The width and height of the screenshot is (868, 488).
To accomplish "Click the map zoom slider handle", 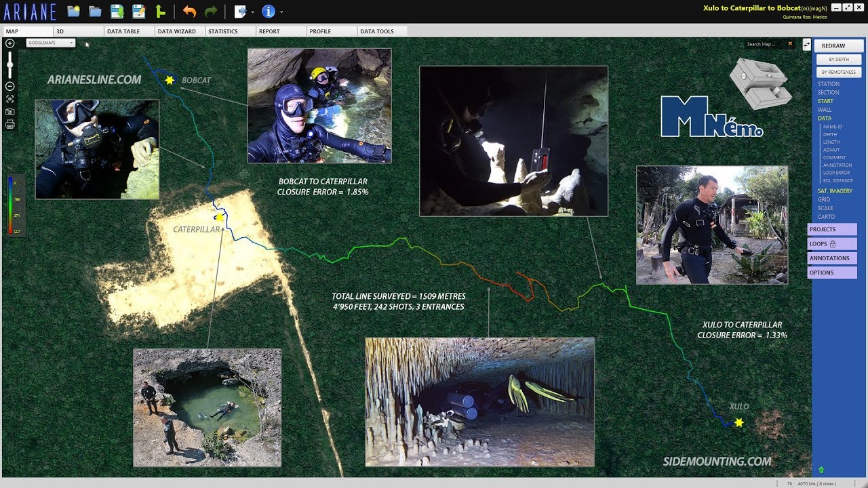I will pos(9,64).
